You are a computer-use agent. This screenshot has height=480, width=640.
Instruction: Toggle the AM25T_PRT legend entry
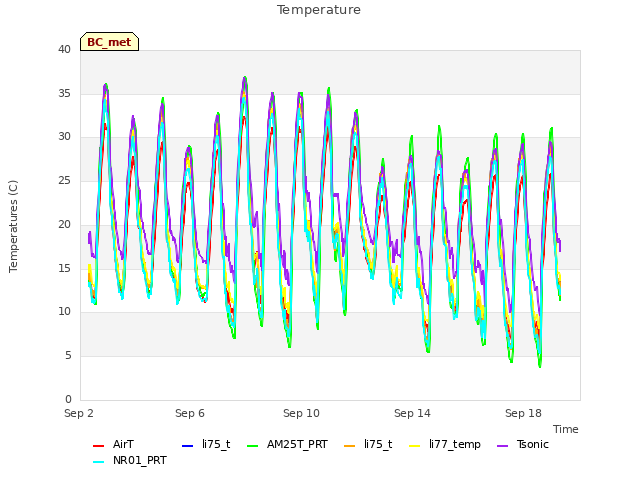click(287, 444)
